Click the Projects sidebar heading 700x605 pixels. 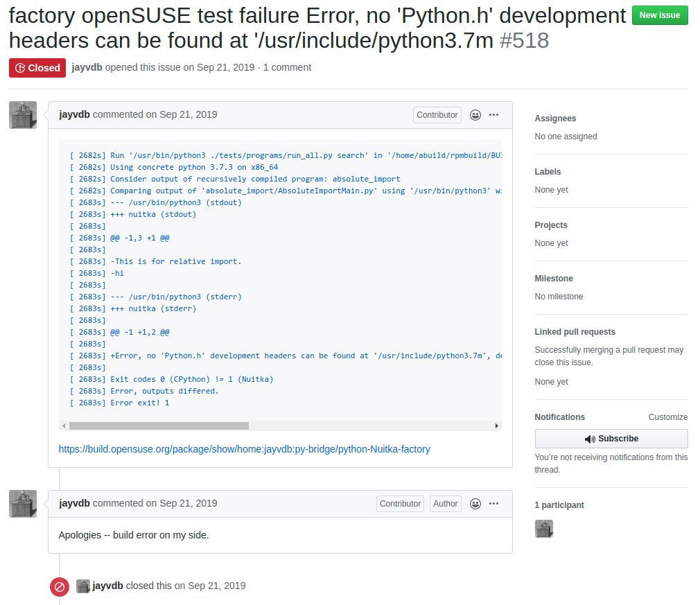551,225
